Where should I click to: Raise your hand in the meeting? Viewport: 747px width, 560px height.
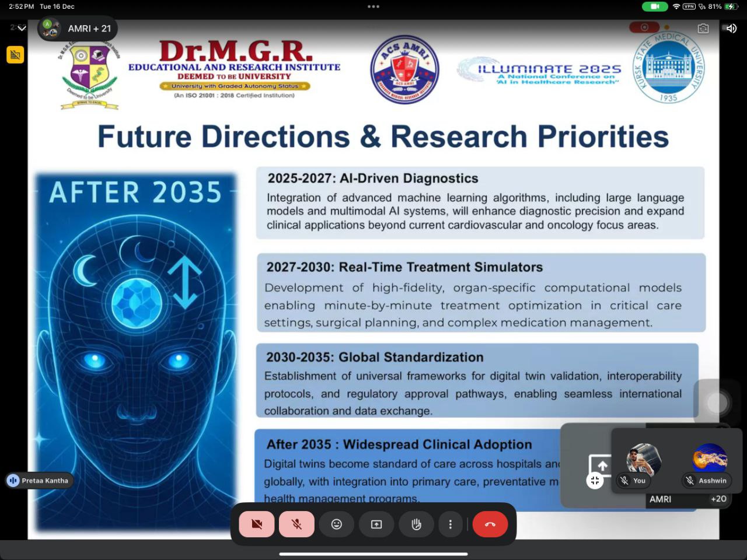pyautogui.click(x=416, y=524)
